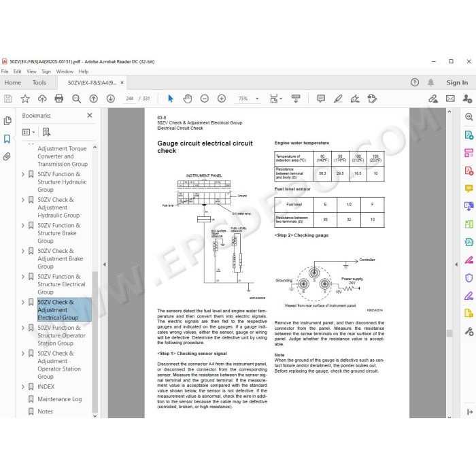Click the Zoom out minus icon

[x=205, y=99]
